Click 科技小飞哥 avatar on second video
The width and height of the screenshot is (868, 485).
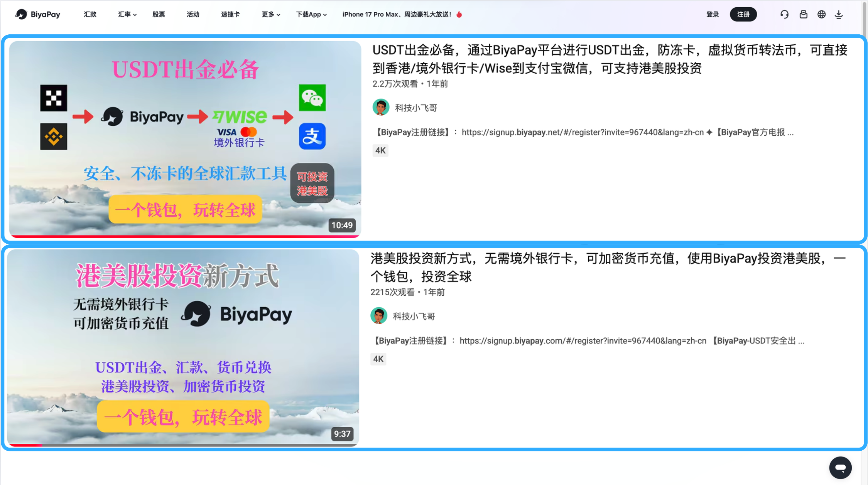tap(379, 316)
